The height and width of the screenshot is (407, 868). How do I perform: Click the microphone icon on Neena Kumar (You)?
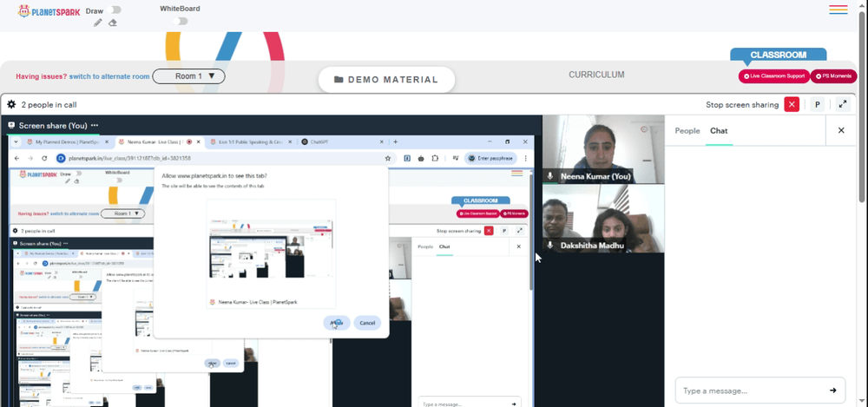point(549,177)
